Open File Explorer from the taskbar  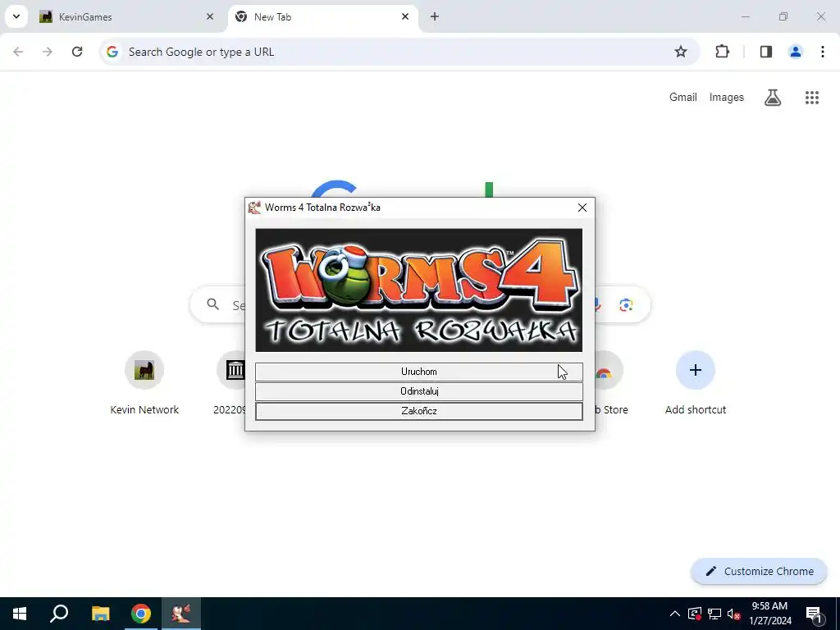pos(100,614)
